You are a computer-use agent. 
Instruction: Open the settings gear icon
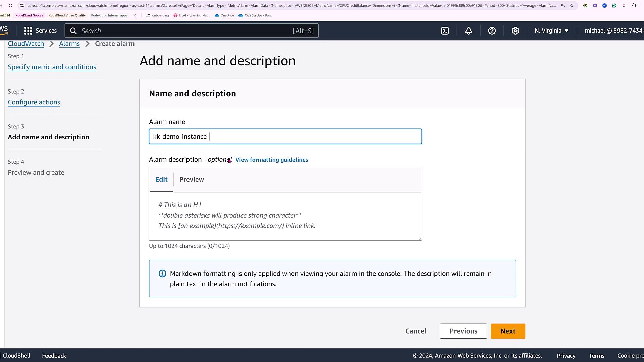pyautogui.click(x=515, y=31)
